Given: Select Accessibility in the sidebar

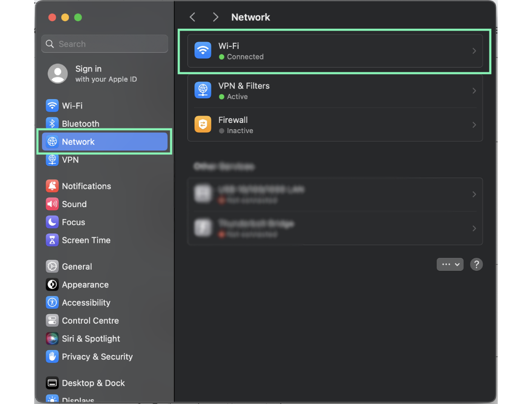Looking at the screenshot, I should pos(105,303).
